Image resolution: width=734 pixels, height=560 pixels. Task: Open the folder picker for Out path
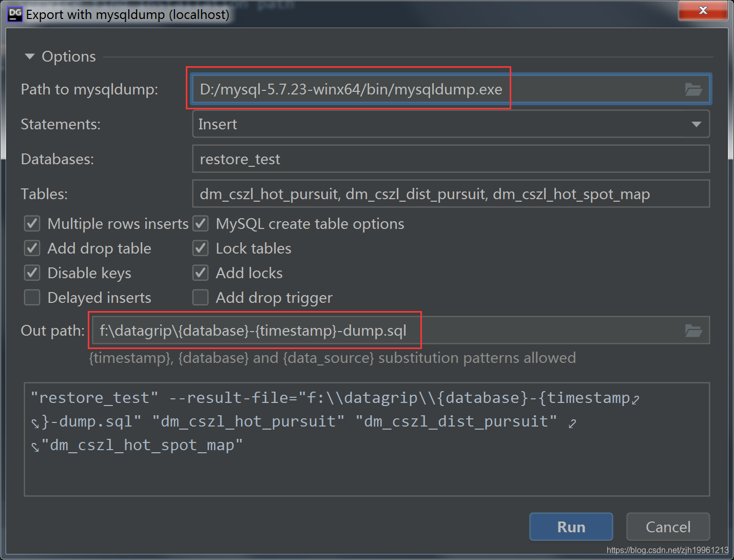694,331
